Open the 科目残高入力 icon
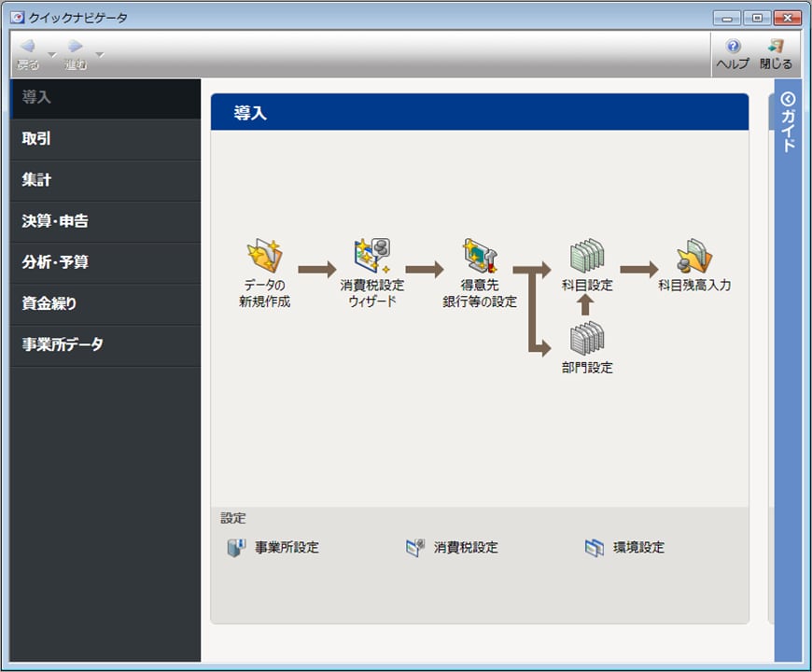 pos(693,254)
